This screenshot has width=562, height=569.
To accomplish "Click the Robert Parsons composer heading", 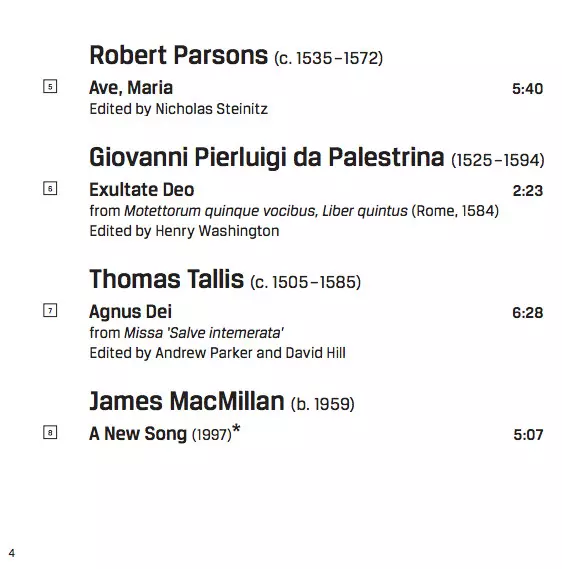I will tap(236, 56).
